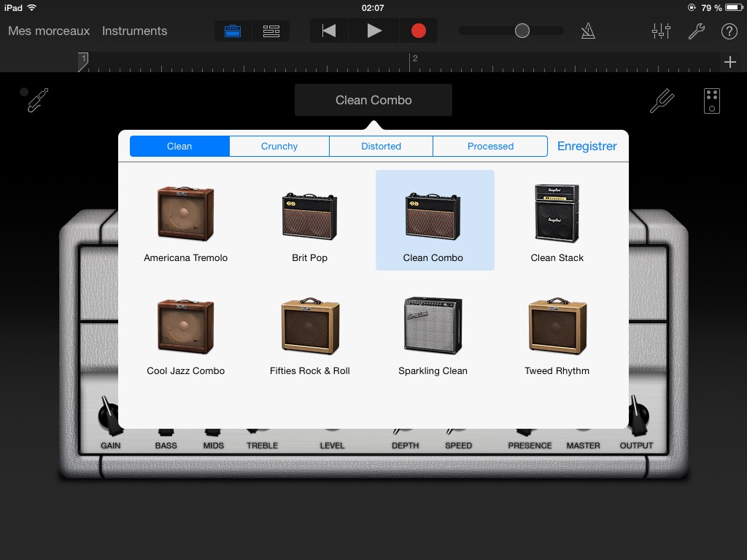Viewport: 747px width, 560px height.
Task: Go to beginning of song
Action: 329,31
